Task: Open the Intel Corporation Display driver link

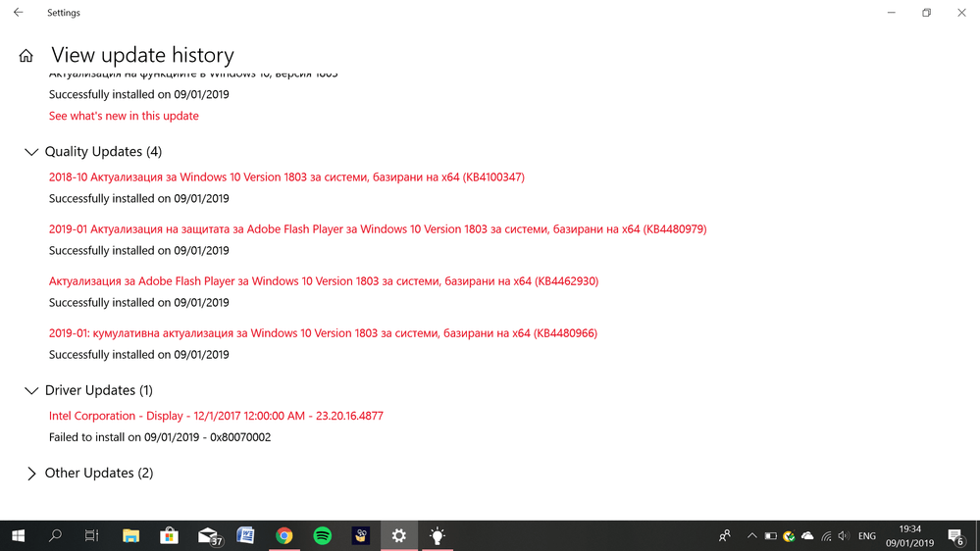Action: [x=216, y=416]
